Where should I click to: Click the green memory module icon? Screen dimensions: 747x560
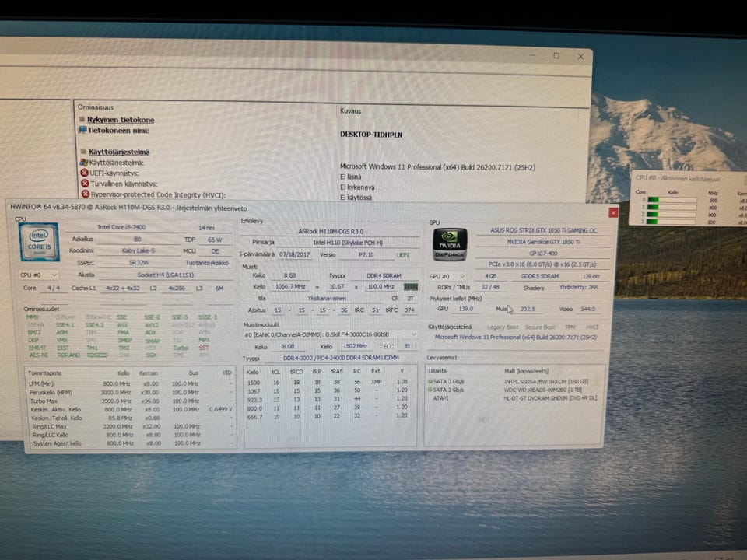point(411,287)
